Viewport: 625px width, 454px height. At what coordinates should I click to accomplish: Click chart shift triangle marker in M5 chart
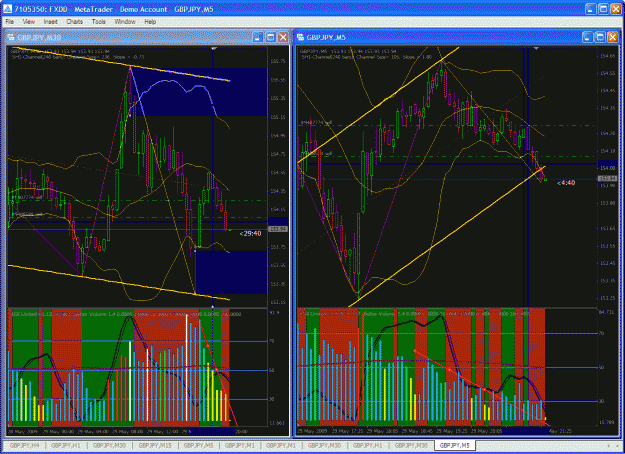tap(536, 49)
